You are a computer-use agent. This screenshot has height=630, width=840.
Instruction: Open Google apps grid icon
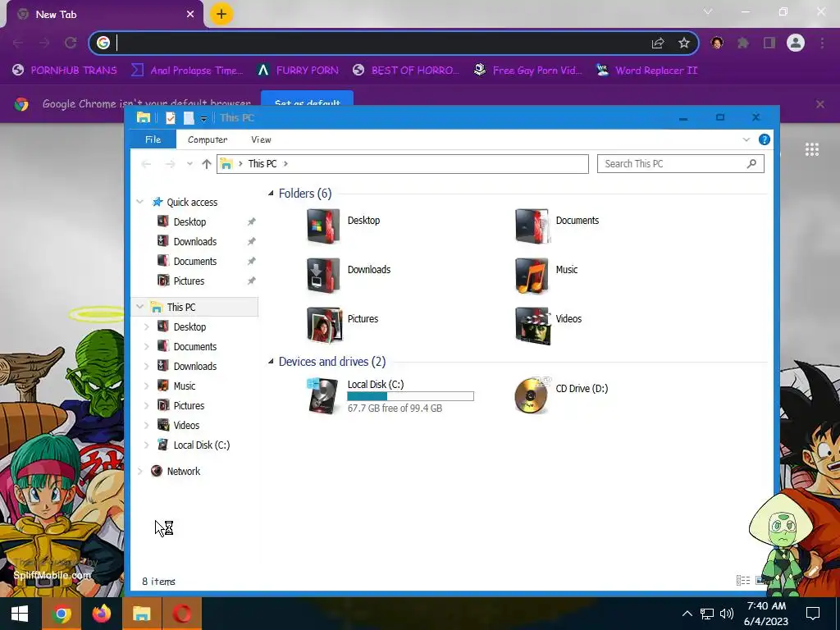pos(811,149)
